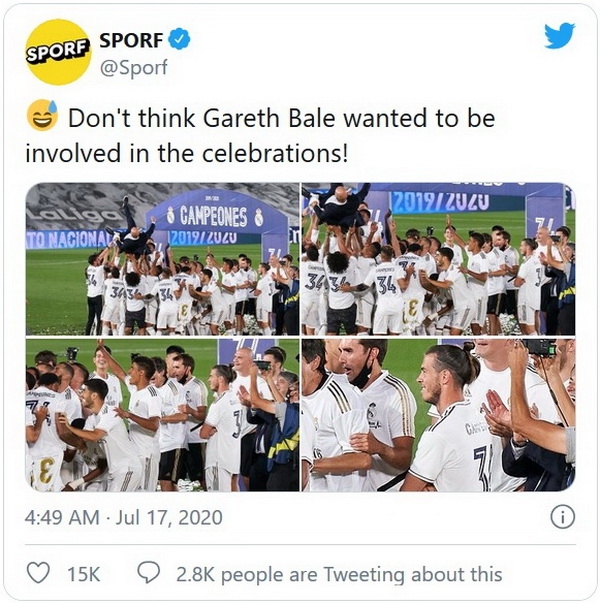Click the sweat-smile emoji in the tweet
The image size is (600, 603).
click(42, 116)
